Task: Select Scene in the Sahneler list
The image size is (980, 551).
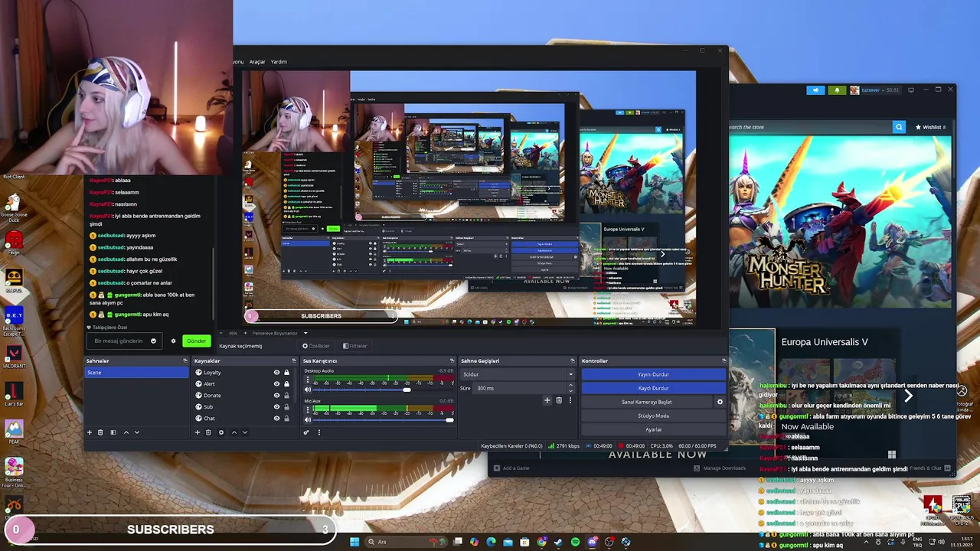Action: 136,373
